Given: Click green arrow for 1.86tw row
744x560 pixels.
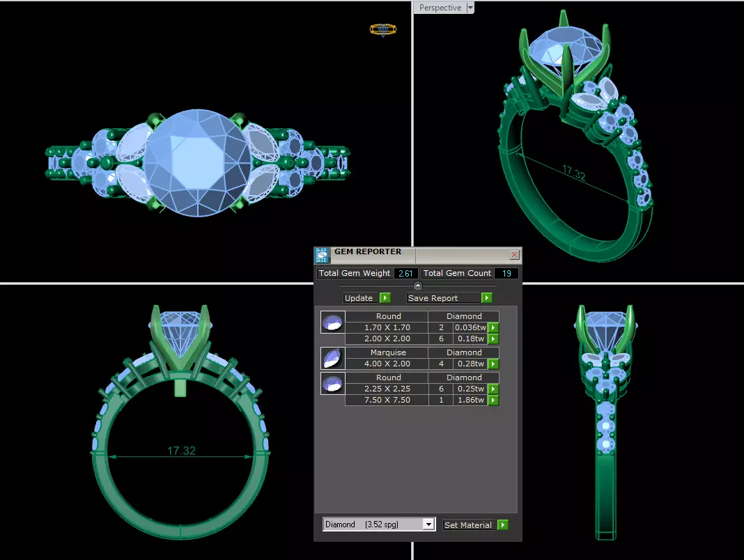Looking at the screenshot, I should pos(493,400).
